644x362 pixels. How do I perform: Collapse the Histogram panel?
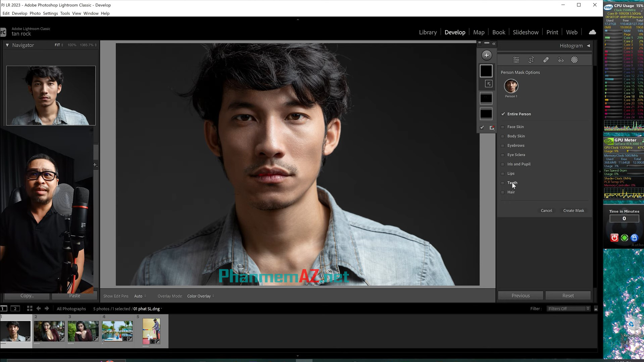(588, 46)
